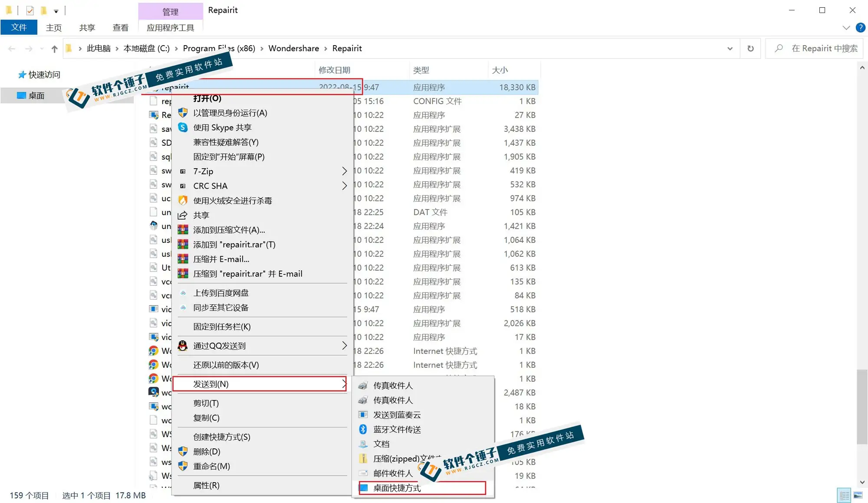The height and width of the screenshot is (503, 868).
Task: Switch to the 共享 ribbon tab
Action: [x=87, y=27]
